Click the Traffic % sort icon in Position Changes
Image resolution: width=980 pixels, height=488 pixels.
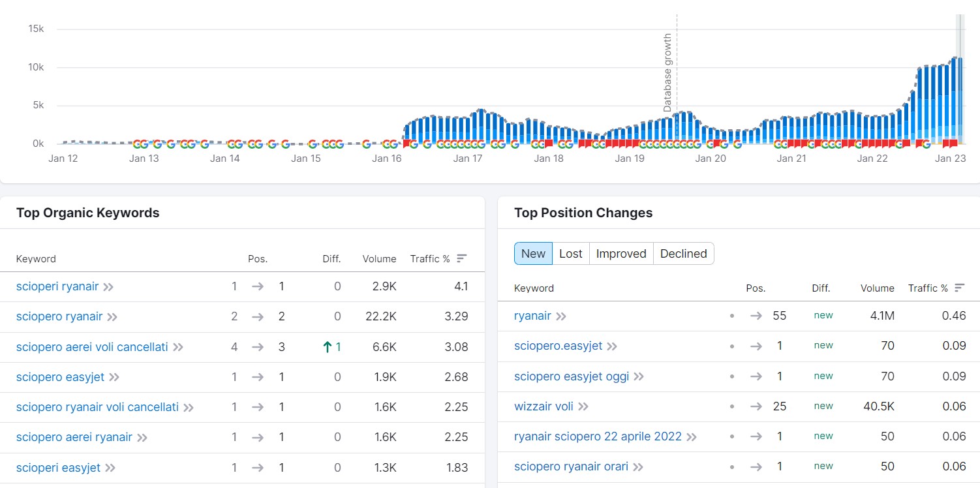pyautogui.click(x=959, y=288)
